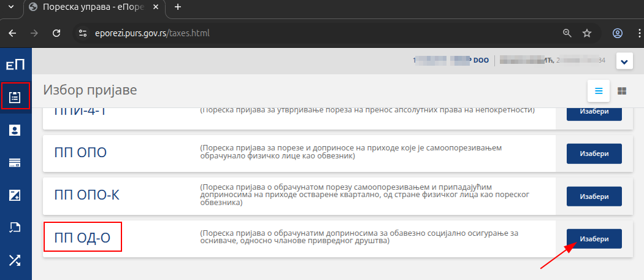Open the browser tab search dropdown
Image resolution: width=644 pixels, height=280 pixels.
pos(10,7)
